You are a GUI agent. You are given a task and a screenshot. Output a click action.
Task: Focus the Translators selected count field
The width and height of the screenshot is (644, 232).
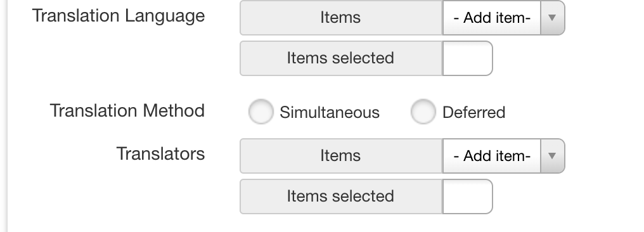[x=467, y=197]
